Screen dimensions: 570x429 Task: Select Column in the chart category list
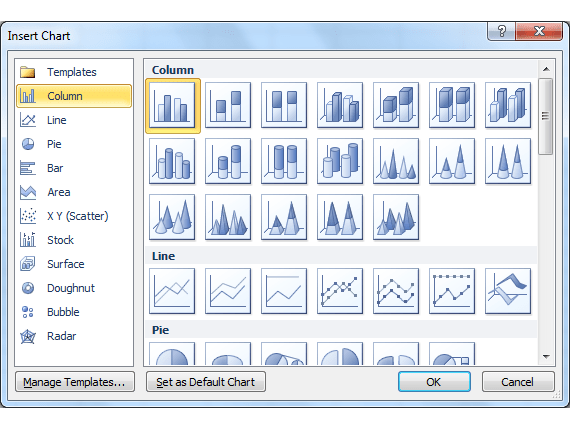[74, 96]
